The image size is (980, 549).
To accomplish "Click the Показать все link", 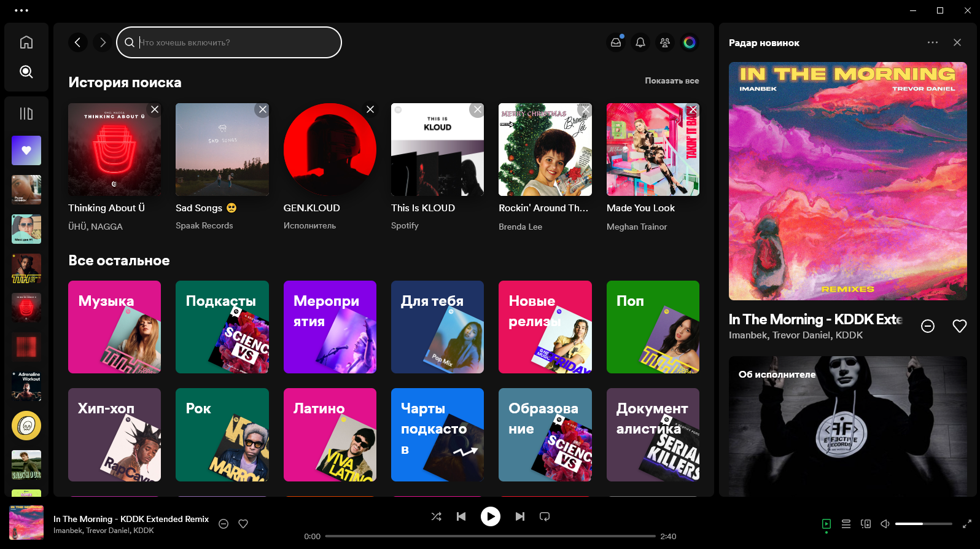I will pyautogui.click(x=672, y=80).
